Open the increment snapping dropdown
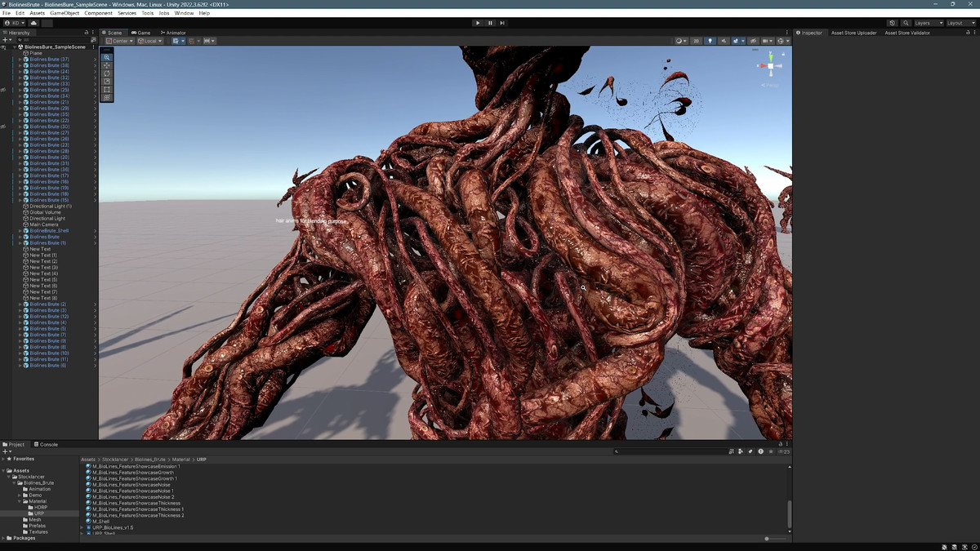Viewport: 980px width, 551px height. pyautogui.click(x=209, y=41)
